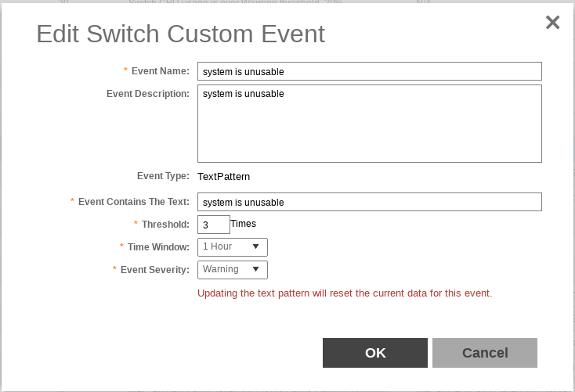Click the Event Contains The Text field
The width and height of the screenshot is (575, 392).
369,202
